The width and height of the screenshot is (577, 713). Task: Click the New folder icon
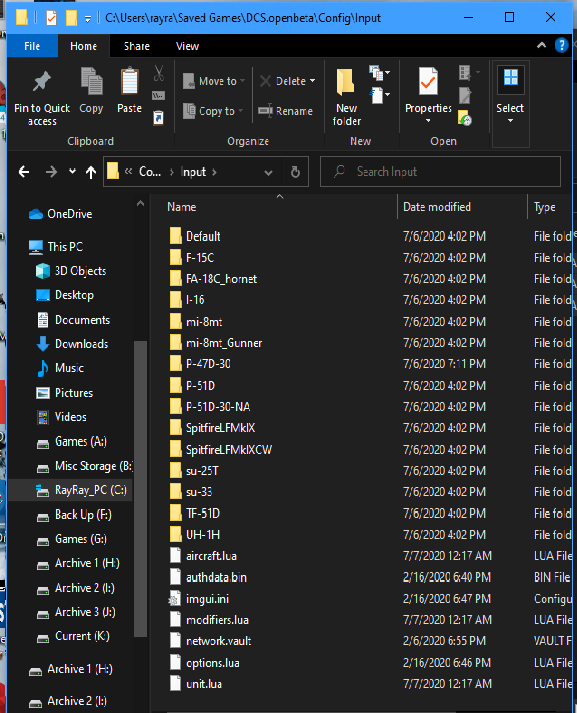click(x=346, y=82)
